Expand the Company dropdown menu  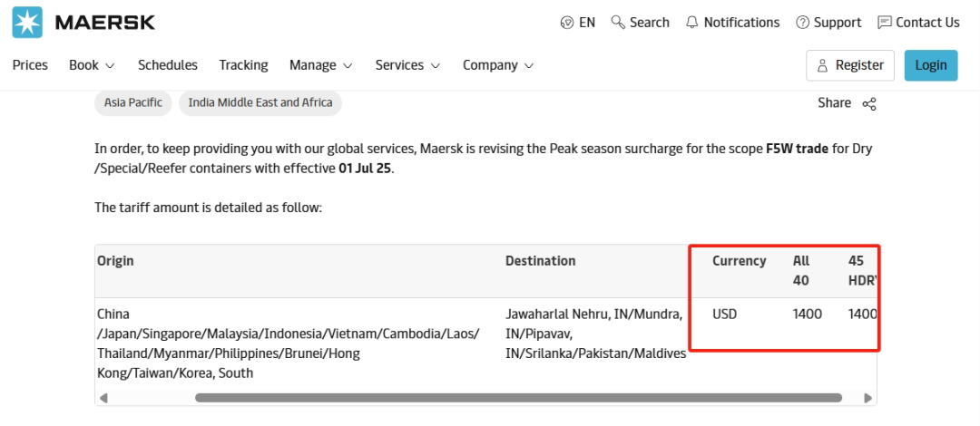point(498,65)
